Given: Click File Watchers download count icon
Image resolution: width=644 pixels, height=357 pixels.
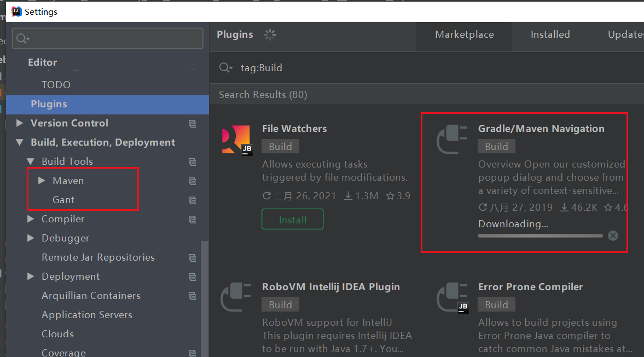Looking at the screenshot, I should [x=348, y=196].
